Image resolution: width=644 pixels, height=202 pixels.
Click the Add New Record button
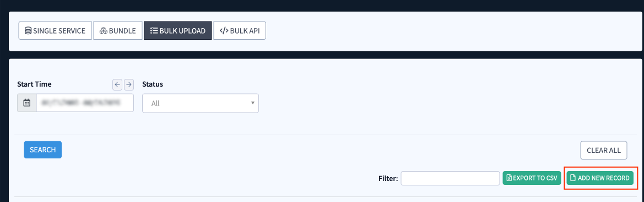coord(600,178)
